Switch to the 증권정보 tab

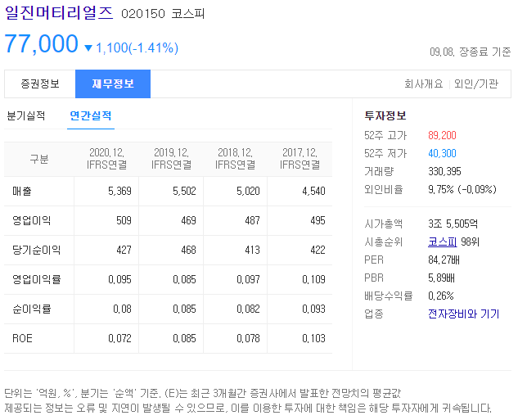40,84
